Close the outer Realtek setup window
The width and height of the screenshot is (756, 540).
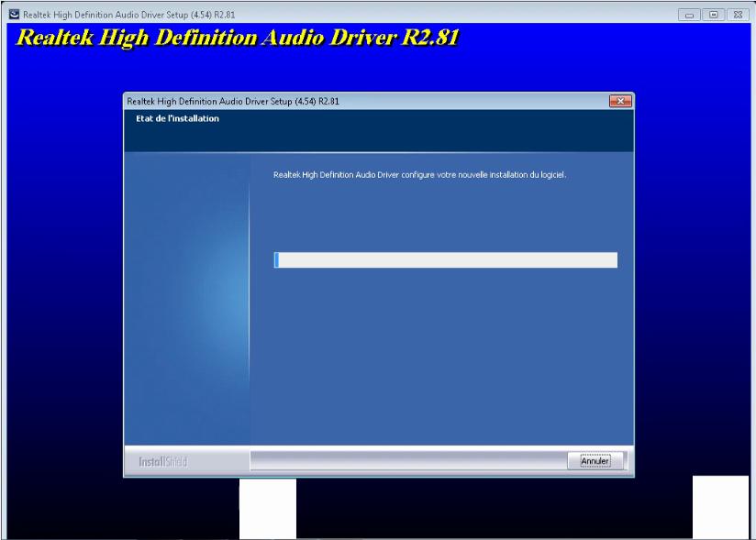coord(738,15)
